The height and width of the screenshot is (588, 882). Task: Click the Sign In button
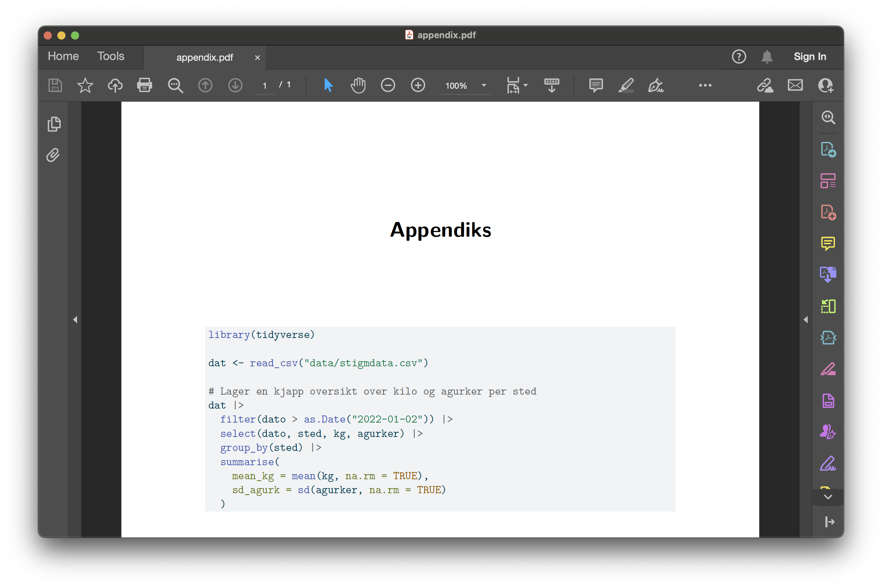[x=810, y=57]
